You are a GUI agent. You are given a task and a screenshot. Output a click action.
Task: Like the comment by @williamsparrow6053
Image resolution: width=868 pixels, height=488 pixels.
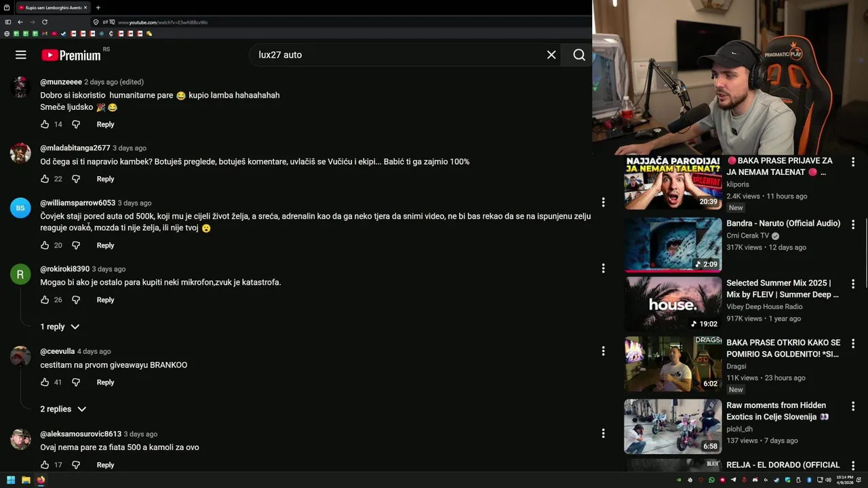[45, 245]
